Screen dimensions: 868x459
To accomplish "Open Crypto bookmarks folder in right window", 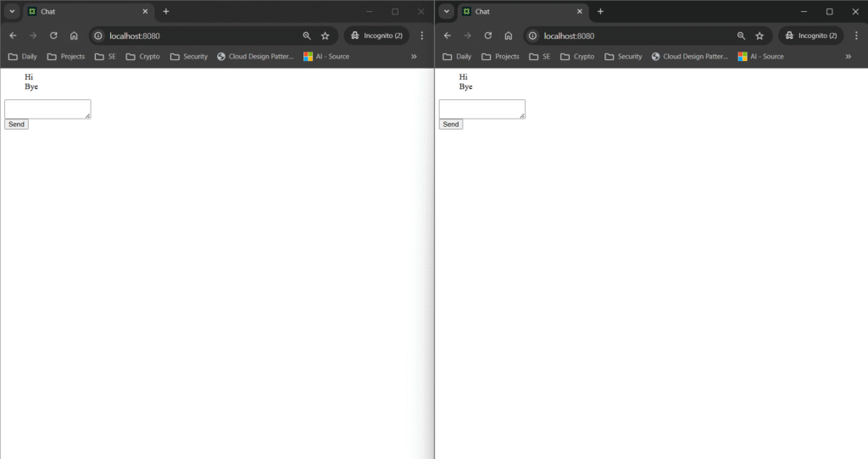I will click(x=577, y=57).
